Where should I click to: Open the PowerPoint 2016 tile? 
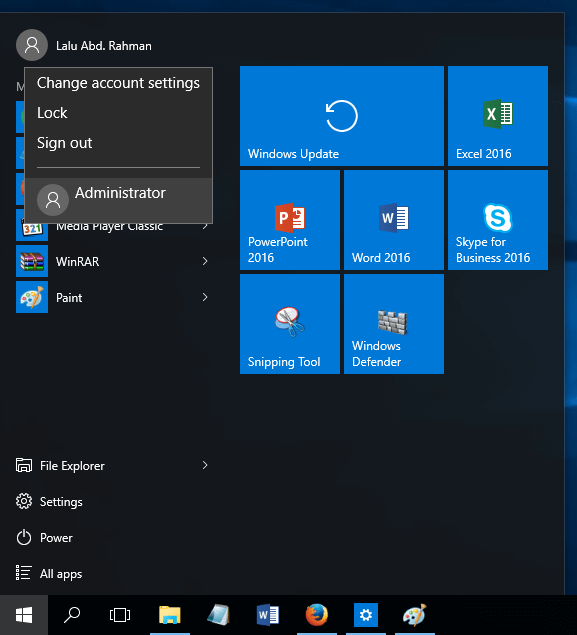[290, 220]
